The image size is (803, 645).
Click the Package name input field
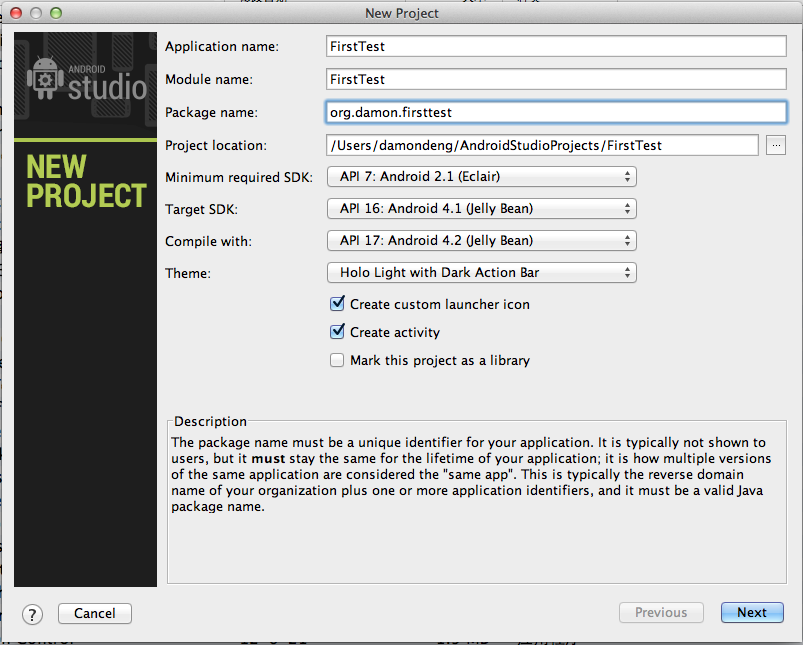pos(556,113)
